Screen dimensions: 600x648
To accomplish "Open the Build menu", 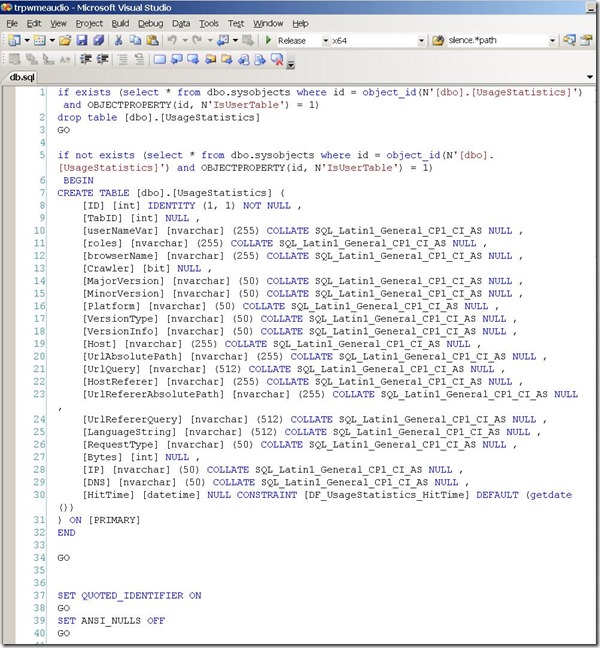I will (x=120, y=24).
